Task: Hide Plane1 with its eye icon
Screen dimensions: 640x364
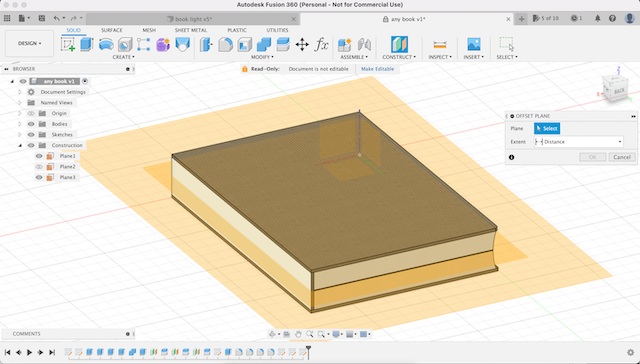Action: [39, 156]
